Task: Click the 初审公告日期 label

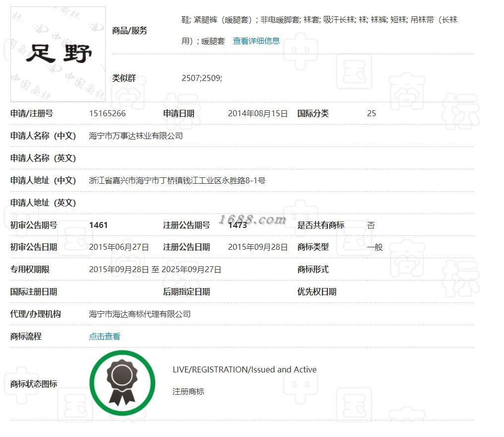Action: (33, 247)
